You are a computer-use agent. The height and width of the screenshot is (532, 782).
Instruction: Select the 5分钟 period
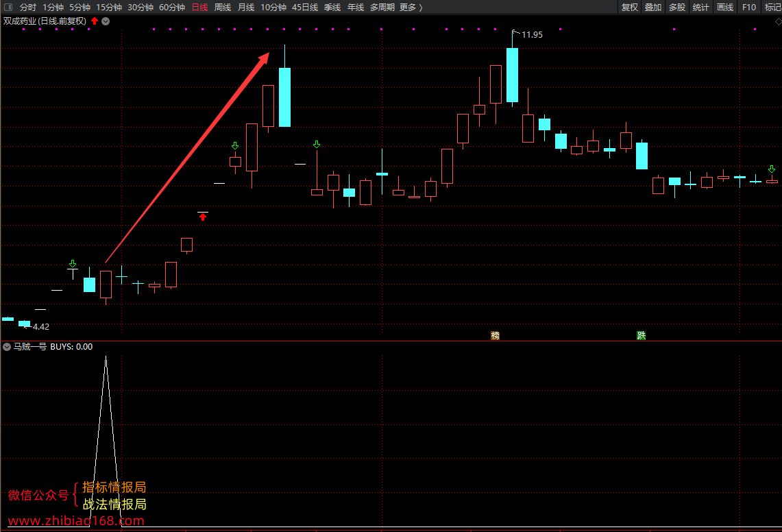[80, 7]
